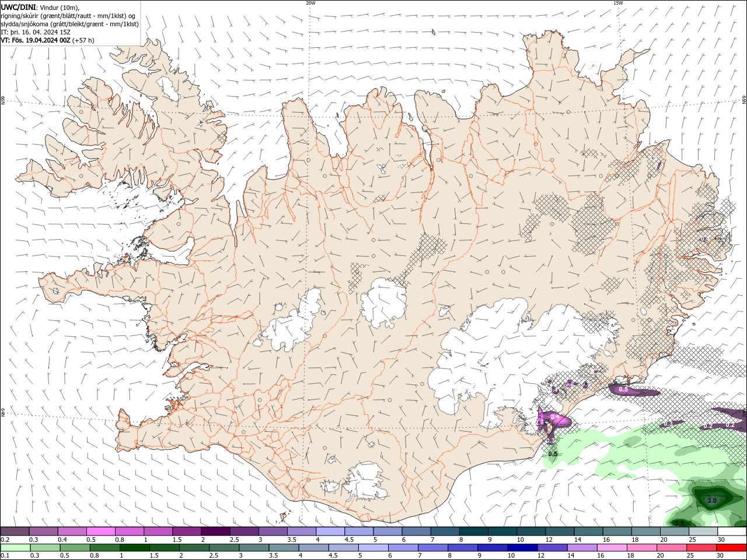This screenshot has height=560, width=747.
Task: Click the Hofsjökull glacier in central Iceland
Action: [383, 302]
